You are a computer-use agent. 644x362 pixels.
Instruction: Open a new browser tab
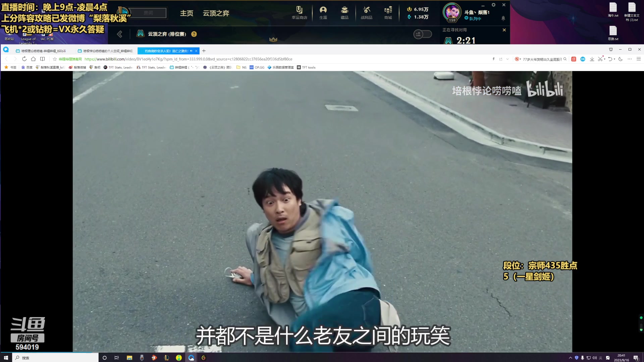[204, 51]
